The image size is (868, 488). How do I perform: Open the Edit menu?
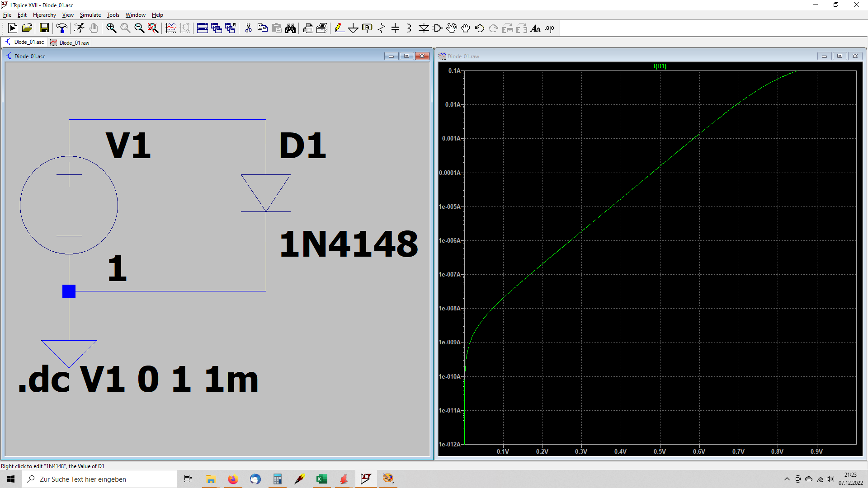22,15
